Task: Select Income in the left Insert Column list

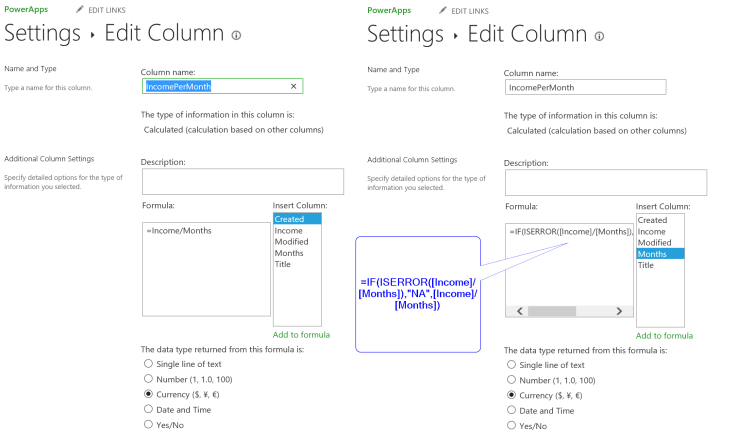Action: click(x=288, y=231)
